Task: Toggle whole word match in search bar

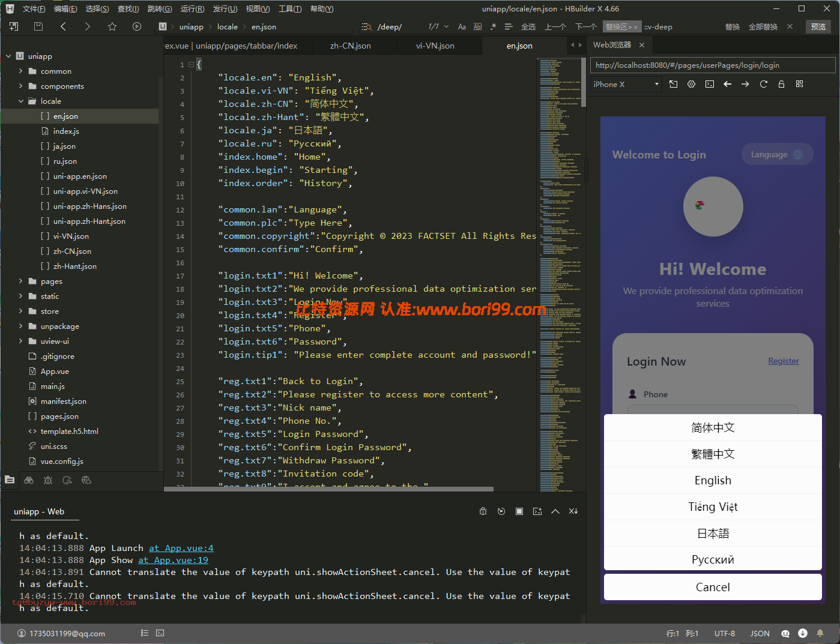Action: click(x=478, y=27)
